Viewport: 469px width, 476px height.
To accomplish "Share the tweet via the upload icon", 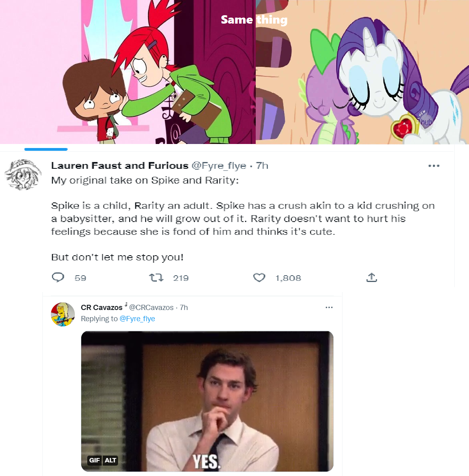I will (x=371, y=277).
